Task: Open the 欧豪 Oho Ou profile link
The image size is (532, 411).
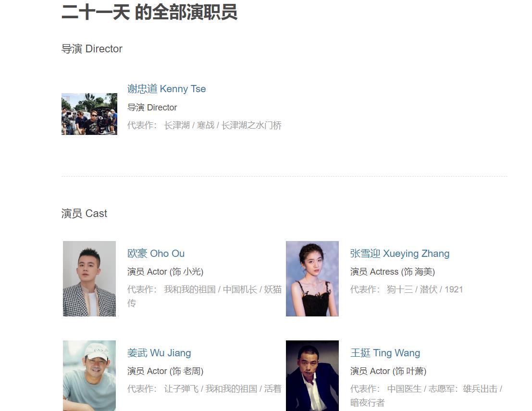Action: (x=156, y=254)
